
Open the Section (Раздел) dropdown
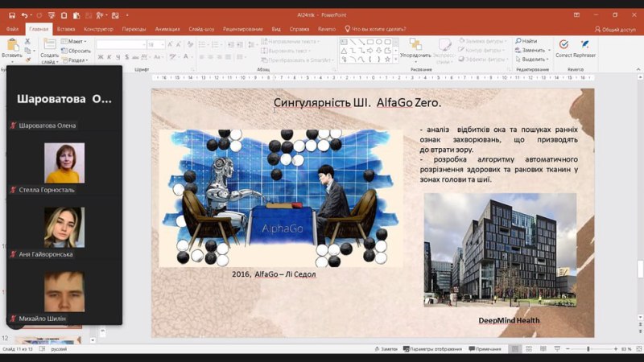[75, 60]
